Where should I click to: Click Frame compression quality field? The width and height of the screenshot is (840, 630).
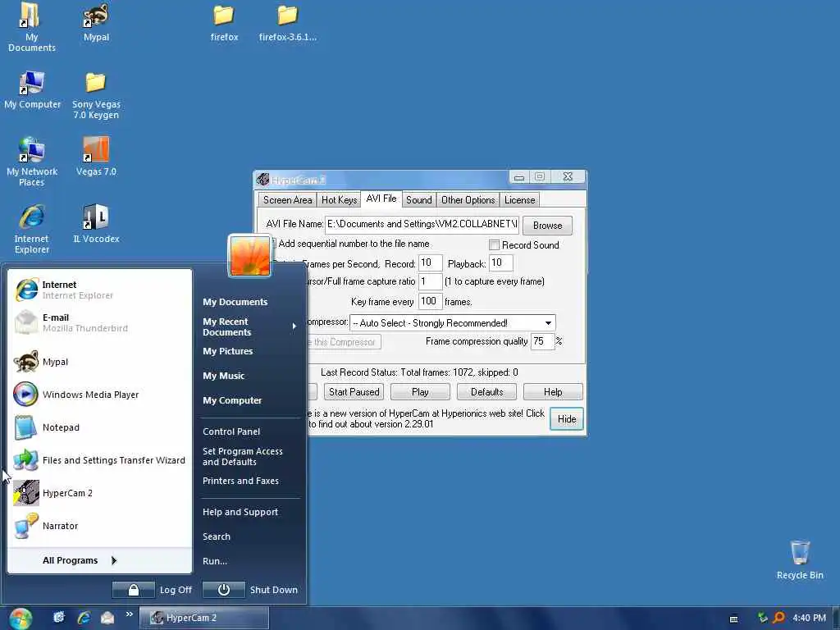tap(542, 341)
